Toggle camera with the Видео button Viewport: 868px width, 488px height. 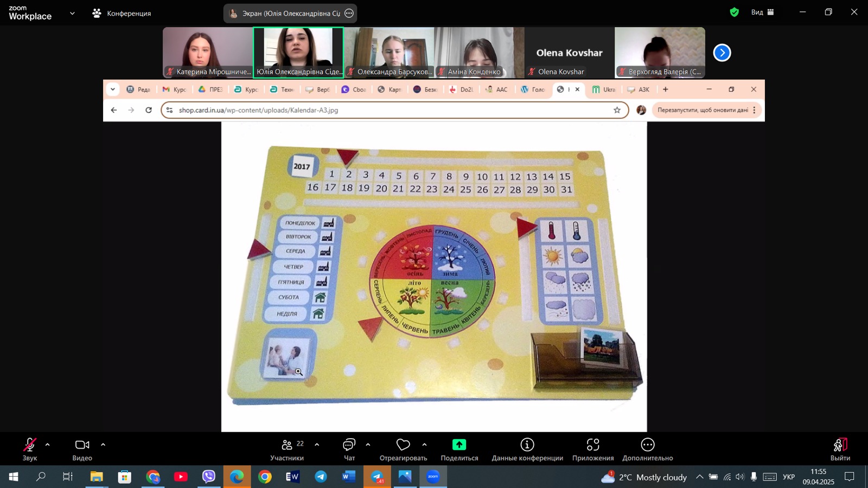click(x=82, y=450)
